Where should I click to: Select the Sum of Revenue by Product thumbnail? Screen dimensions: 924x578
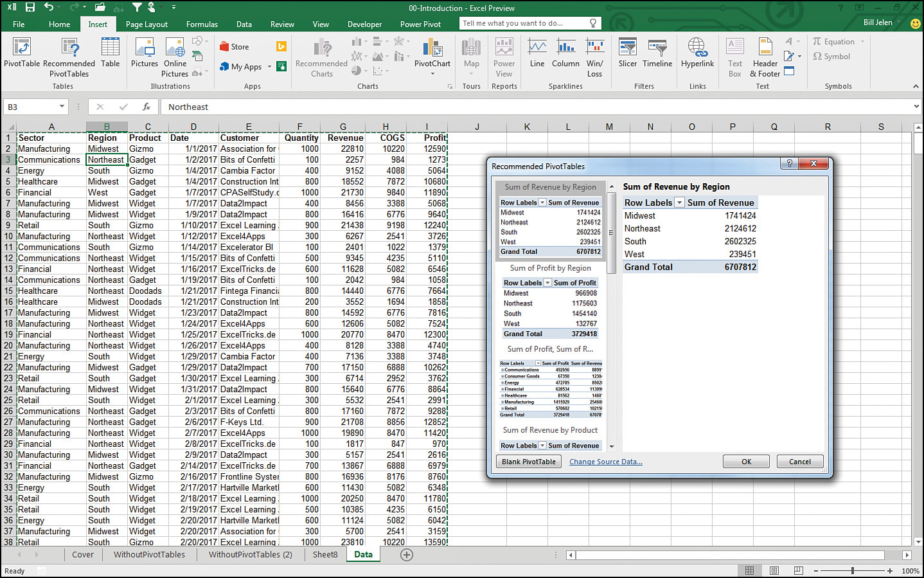(x=550, y=438)
